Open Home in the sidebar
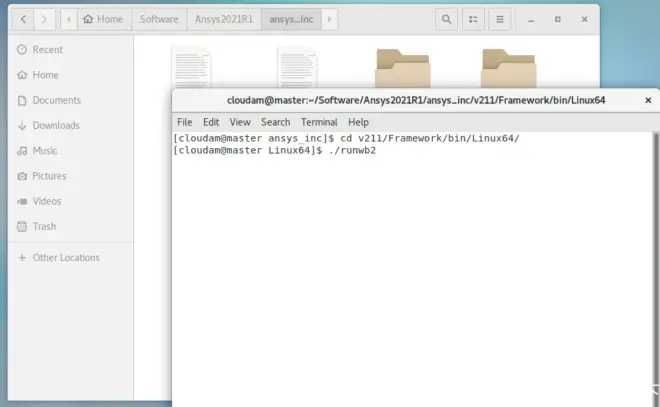This screenshot has height=407, width=660. pos(71,75)
